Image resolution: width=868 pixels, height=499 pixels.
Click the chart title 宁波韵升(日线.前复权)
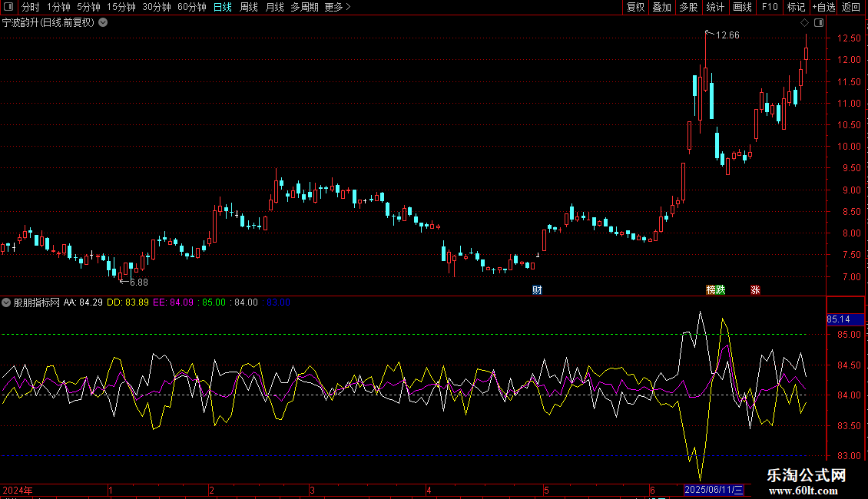point(48,23)
